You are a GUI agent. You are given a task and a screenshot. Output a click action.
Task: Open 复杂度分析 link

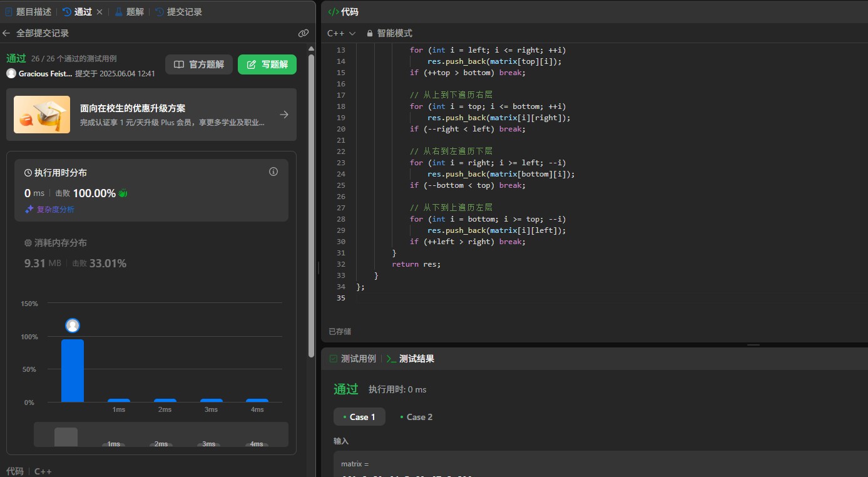(55, 210)
